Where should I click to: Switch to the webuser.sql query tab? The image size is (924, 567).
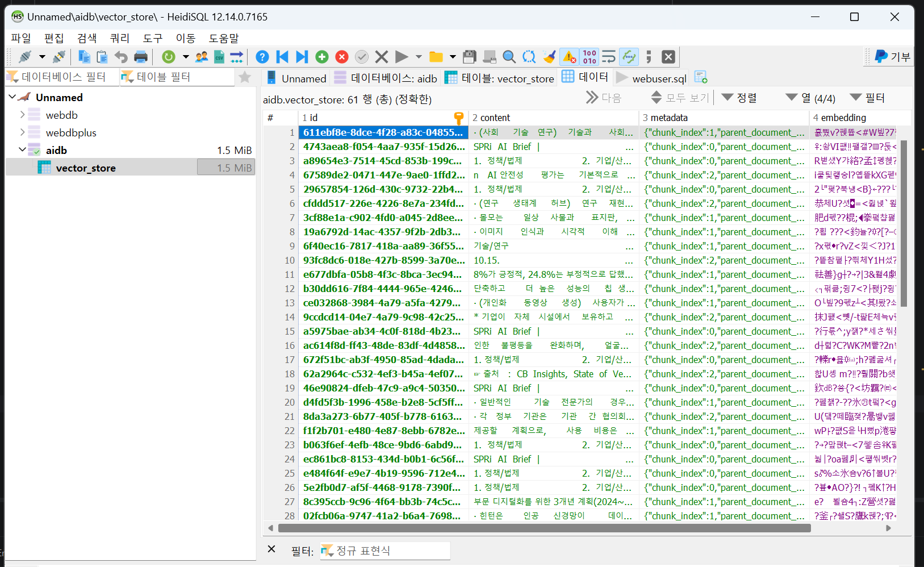651,78
